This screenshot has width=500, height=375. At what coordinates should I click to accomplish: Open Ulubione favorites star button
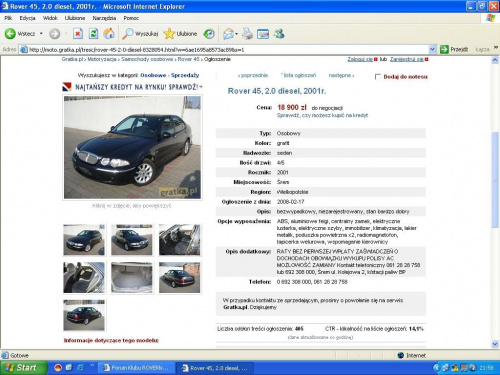pos(169,34)
